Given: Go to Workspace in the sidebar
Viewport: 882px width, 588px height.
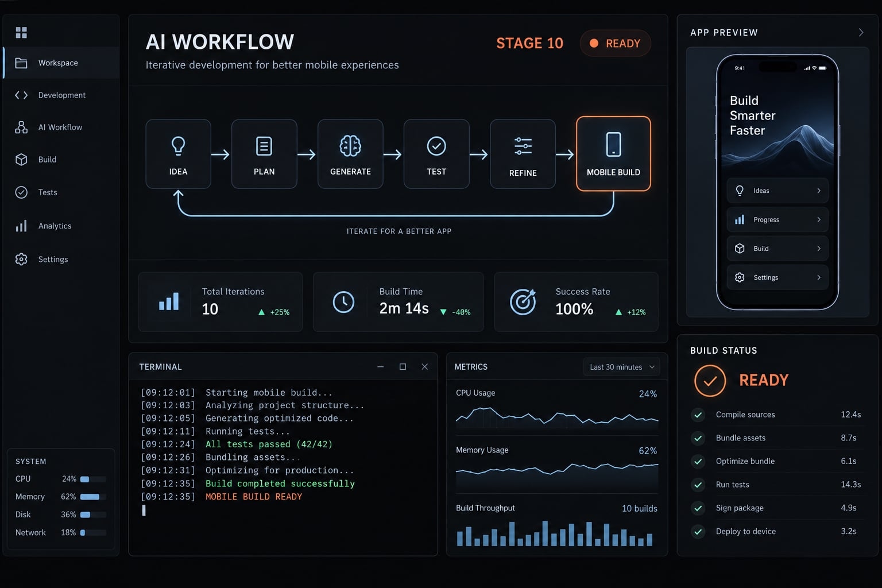Looking at the screenshot, I should [61, 63].
